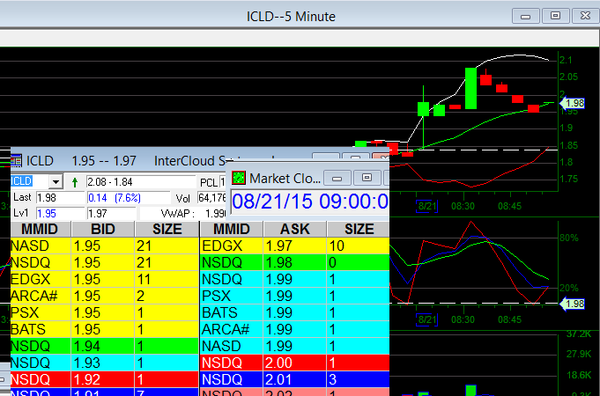Minimize the ICLD 5 Minute chart window
The image size is (600, 396).
point(526,16)
